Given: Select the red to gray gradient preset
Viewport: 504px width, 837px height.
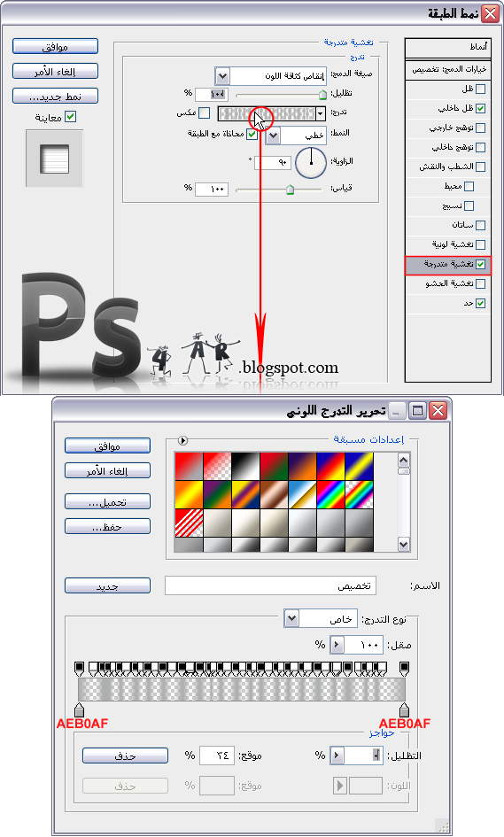Looking at the screenshot, I should tap(189, 466).
